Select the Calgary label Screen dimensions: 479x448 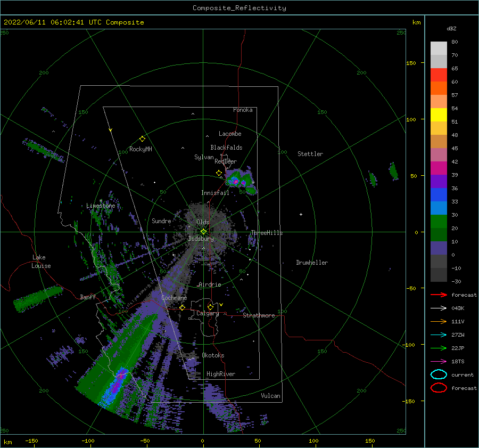coord(208,313)
